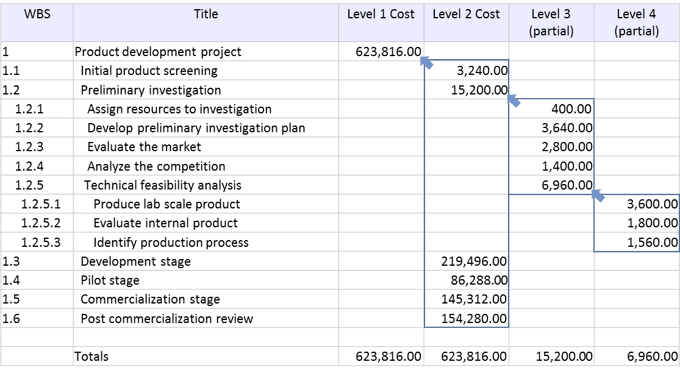Image resolution: width=680 pixels, height=373 pixels.
Task: Click Assign resources to investigation
Action: click(x=206, y=109)
